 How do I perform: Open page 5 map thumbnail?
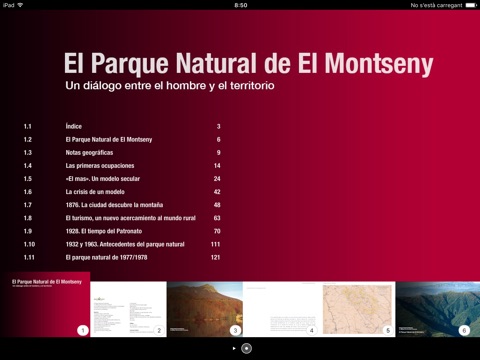point(357,309)
